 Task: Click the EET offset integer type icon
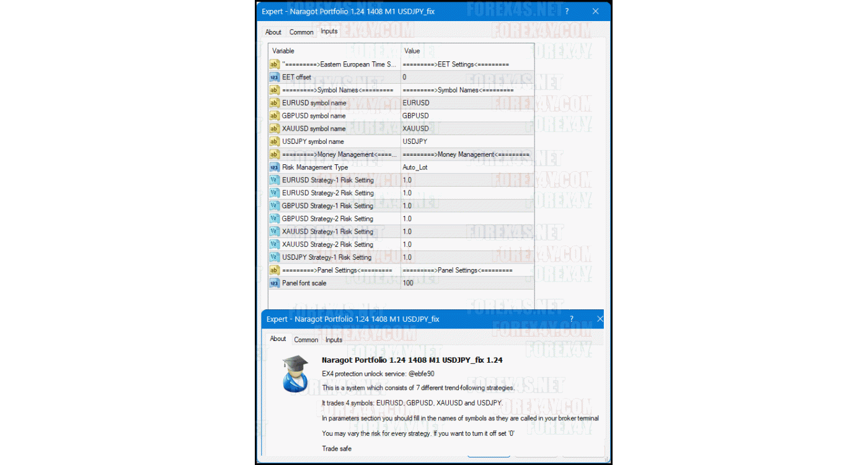(274, 77)
